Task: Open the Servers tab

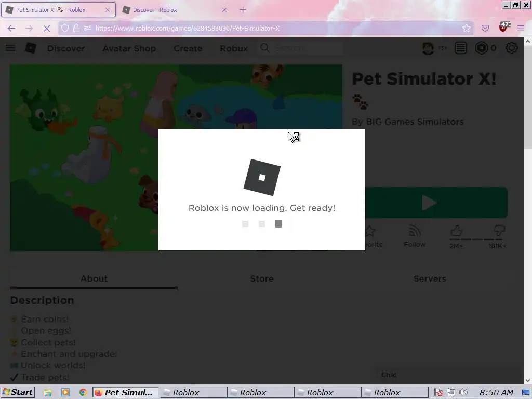Action: (430, 278)
